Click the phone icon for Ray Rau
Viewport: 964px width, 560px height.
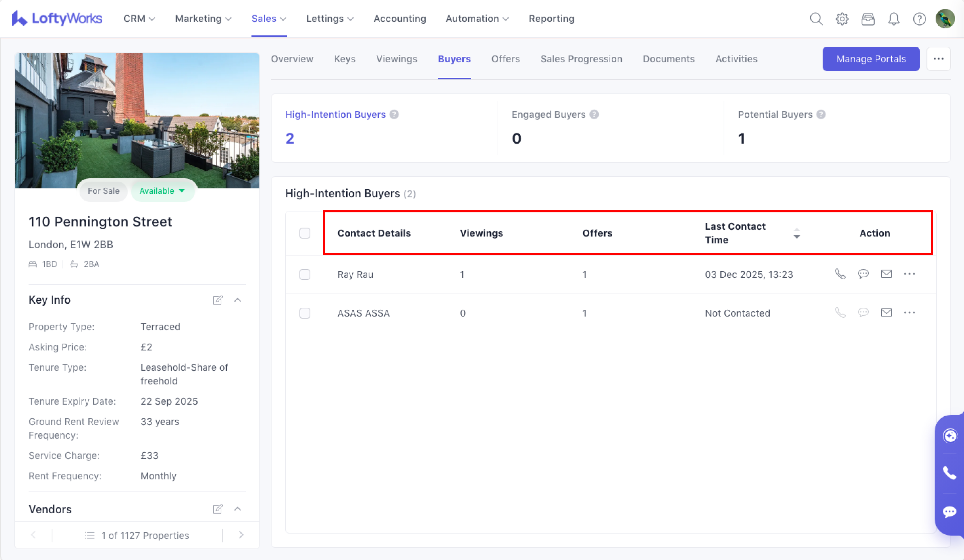click(840, 274)
